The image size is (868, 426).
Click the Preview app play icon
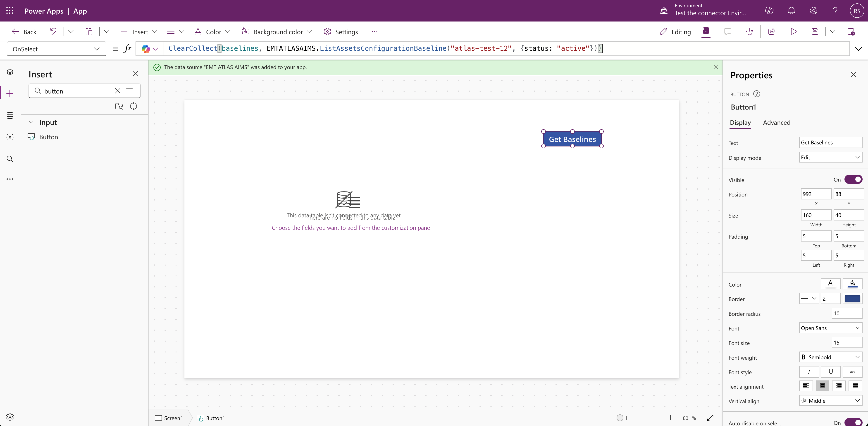[794, 32]
